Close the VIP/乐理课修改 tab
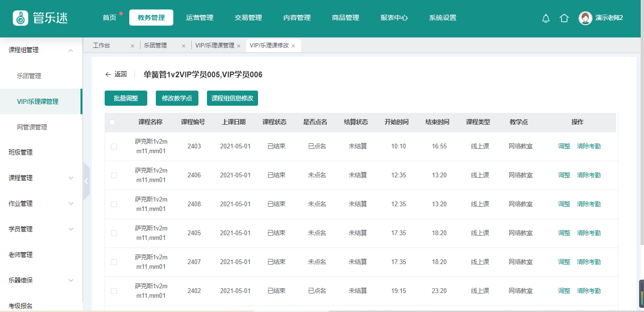 pyautogui.click(x=293, y=46)
